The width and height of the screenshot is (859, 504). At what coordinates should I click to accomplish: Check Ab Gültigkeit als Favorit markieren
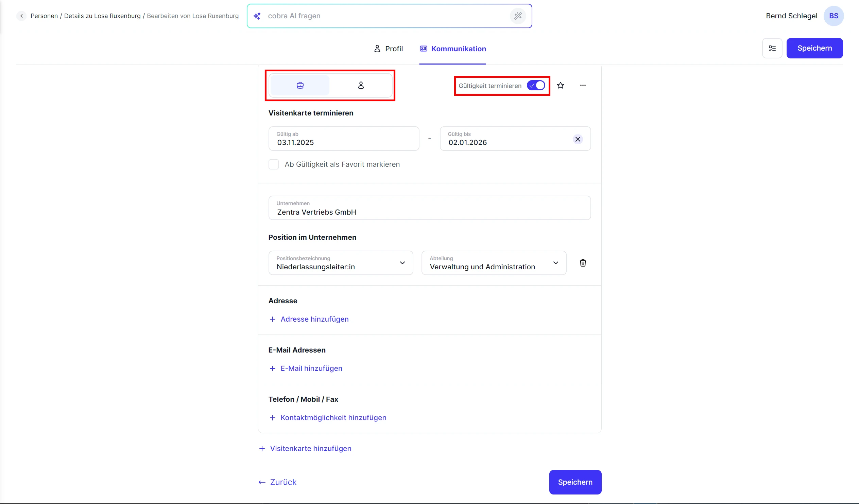coord(273,164)
